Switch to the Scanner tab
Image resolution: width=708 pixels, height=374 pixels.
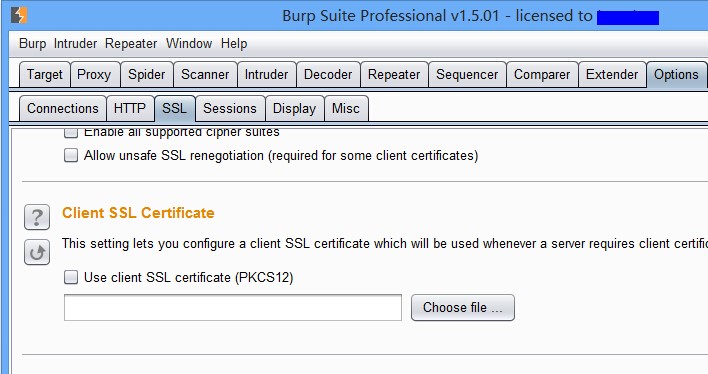coord(205,75)
